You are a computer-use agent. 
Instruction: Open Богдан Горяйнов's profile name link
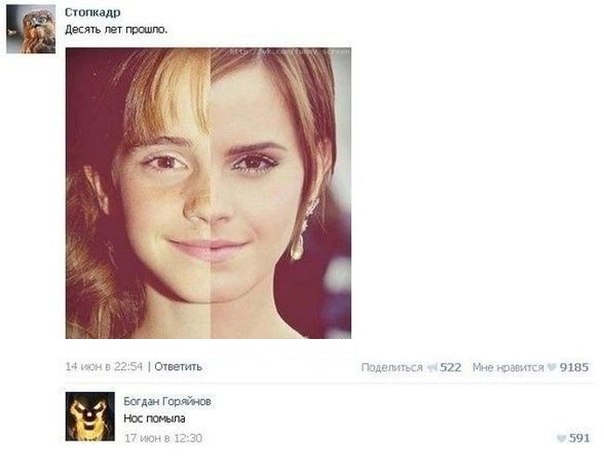(x=167, y=402)
